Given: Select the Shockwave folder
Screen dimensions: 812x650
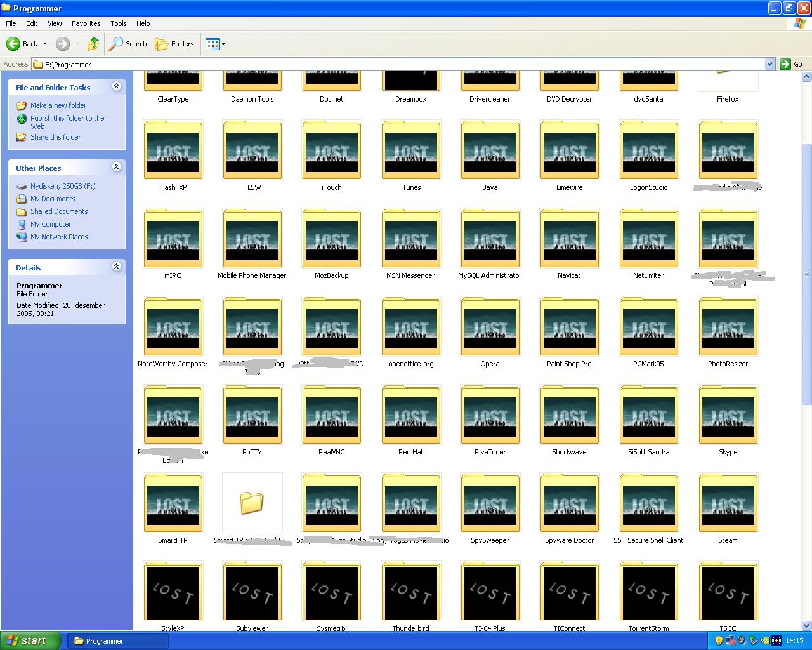Looking at the screenshot, I should coord(569,415).
